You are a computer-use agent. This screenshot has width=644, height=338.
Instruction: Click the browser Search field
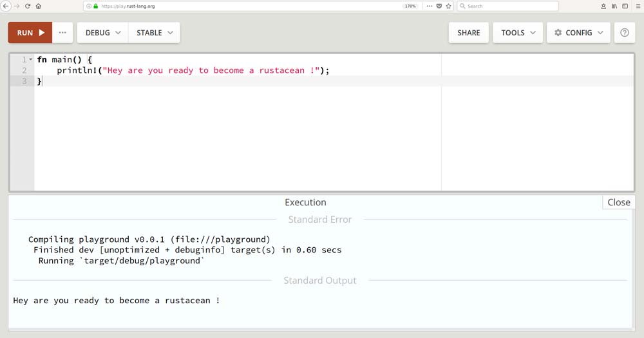point(507,6)
